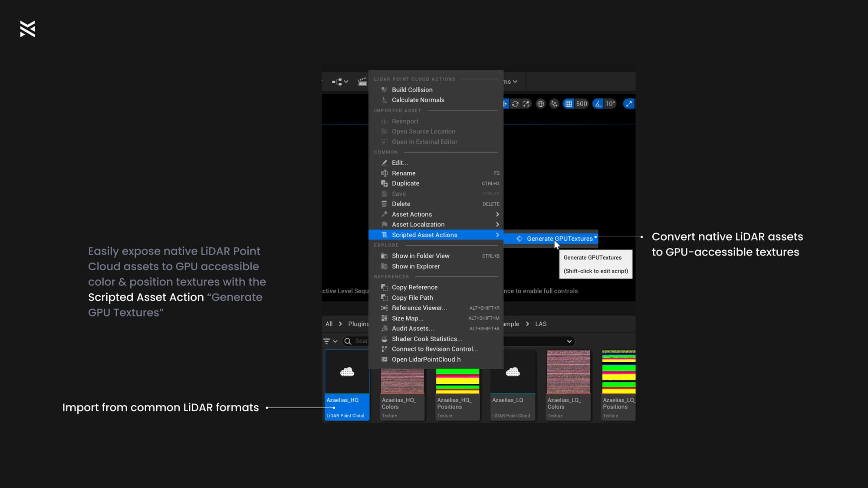Click the world coordinate globe icon

click(x=540, y=104)
